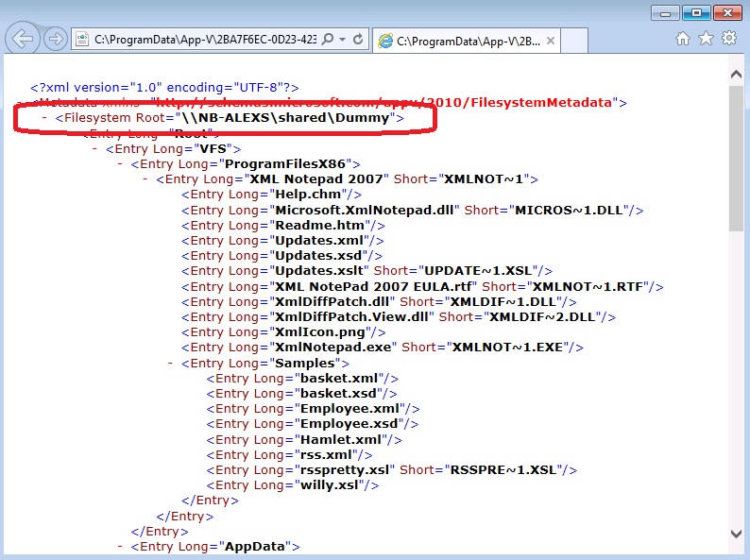Click the Employee.xml entry
Image resolution: width=750 pixels, height=560 pixels.
tap(313, 409)
